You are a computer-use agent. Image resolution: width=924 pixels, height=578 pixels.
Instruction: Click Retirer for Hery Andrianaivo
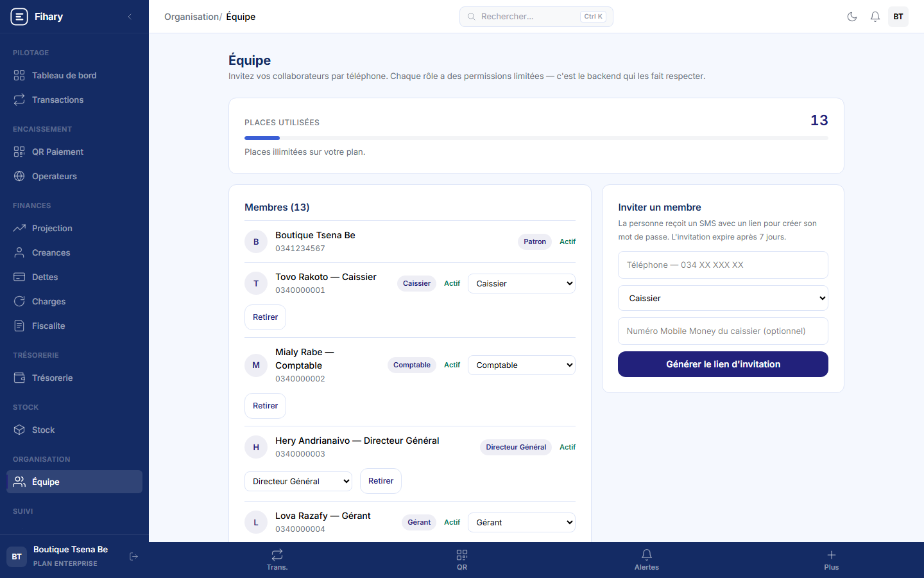(x=381, y=481)
